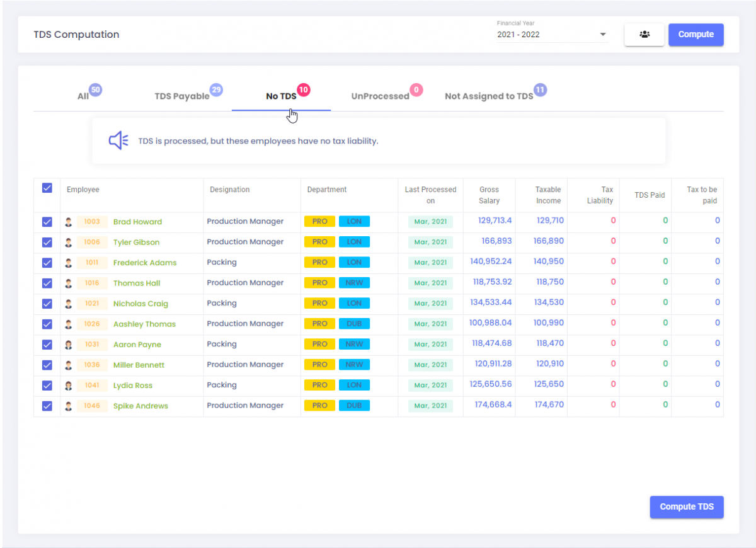Open the Financial Year dropdown
This screenshot has width=756, height=548.
point(602,35)
